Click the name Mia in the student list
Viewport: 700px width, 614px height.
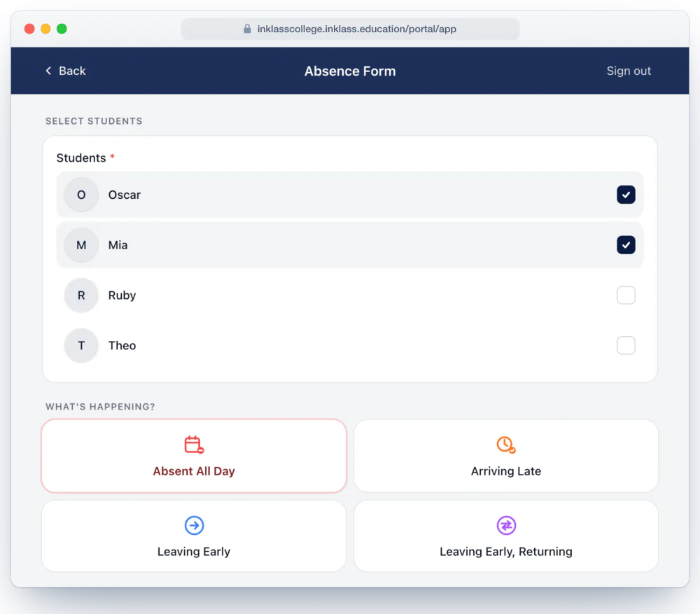(x=118, y=245)
